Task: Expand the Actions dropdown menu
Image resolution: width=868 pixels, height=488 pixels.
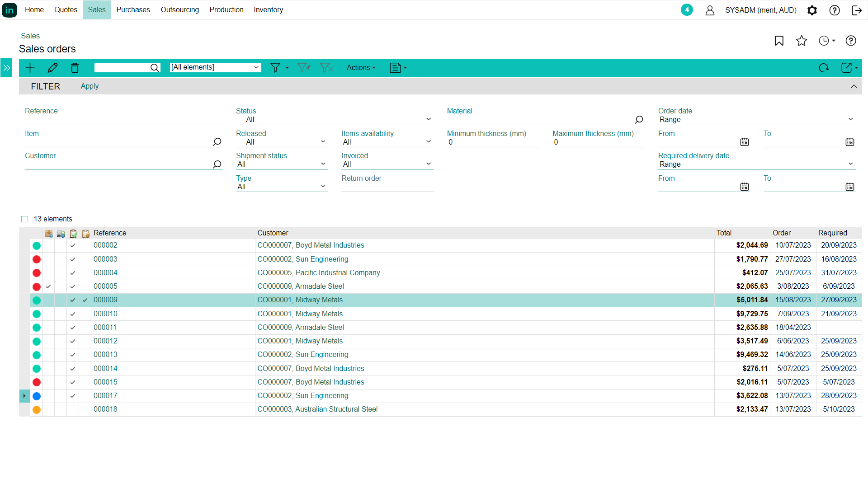Action: pos(361,68)
